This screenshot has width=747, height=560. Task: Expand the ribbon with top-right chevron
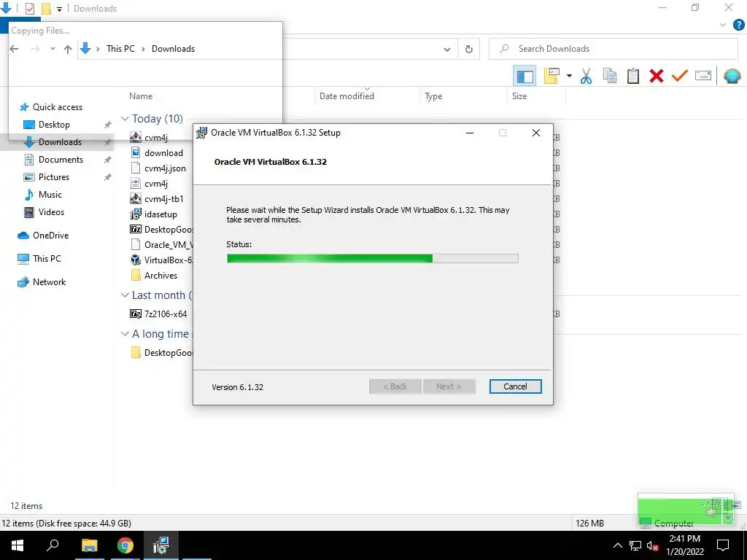pos(723,25)
